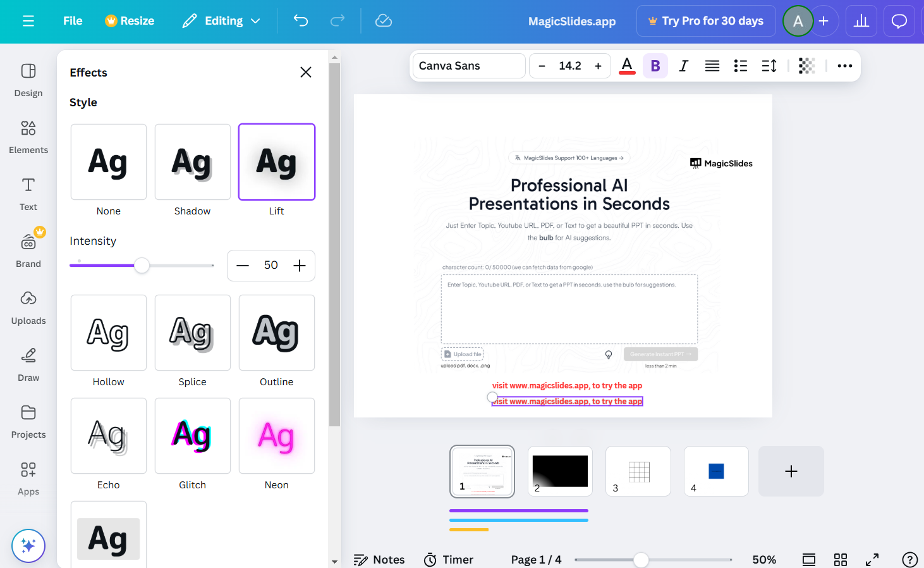The image size is (924, 568).
Task: Open the text color picker
Action: click(627, 66)
